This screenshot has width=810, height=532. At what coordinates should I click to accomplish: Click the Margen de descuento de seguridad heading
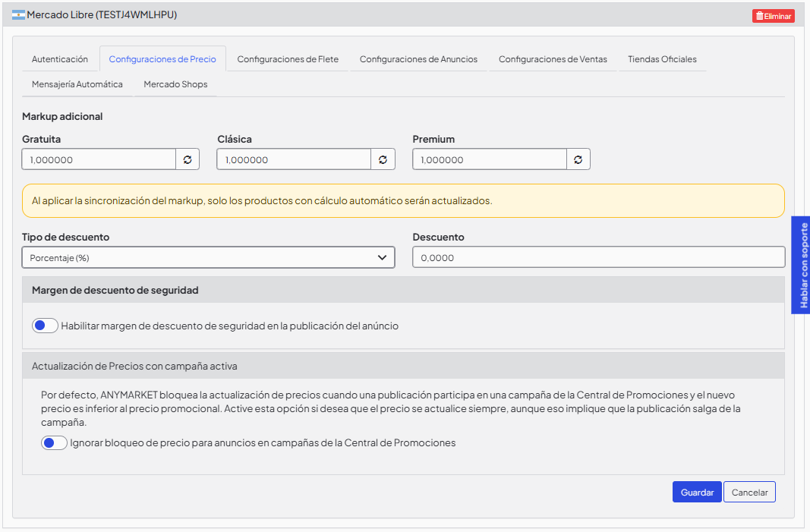[115, 290]
